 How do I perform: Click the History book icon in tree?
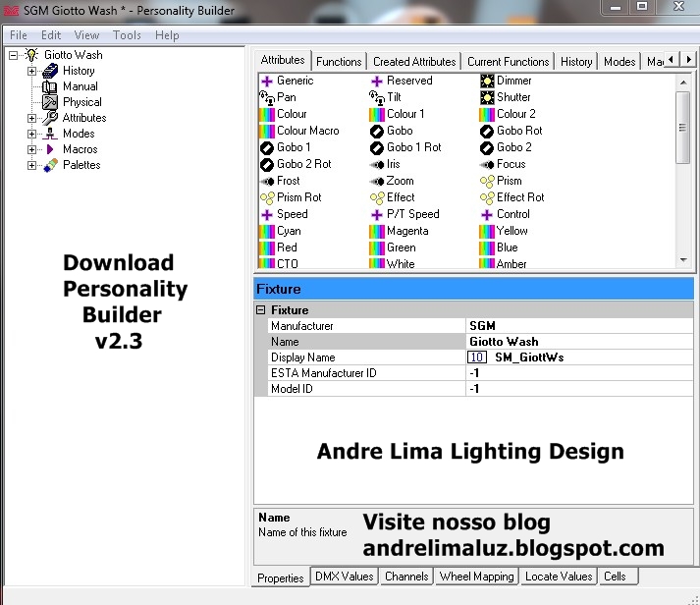point(50,71)
